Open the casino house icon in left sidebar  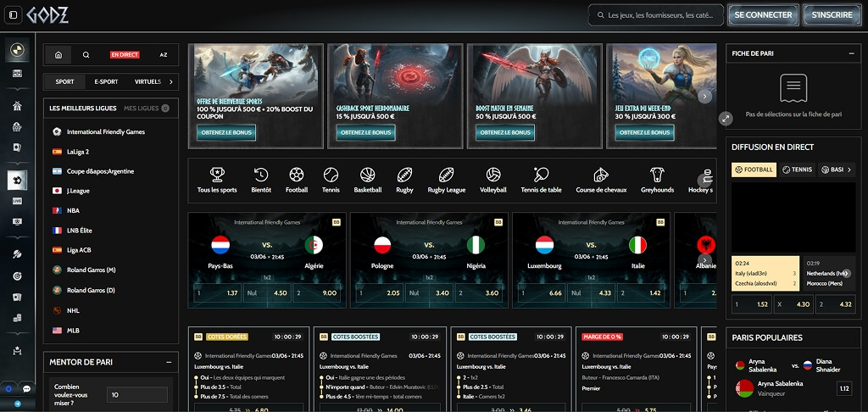[x=17, y=106]
